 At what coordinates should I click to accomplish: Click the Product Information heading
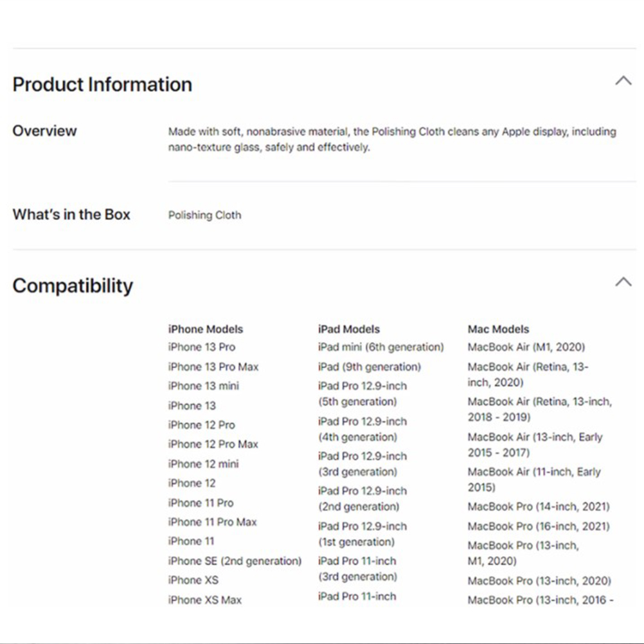coord(102,85)
